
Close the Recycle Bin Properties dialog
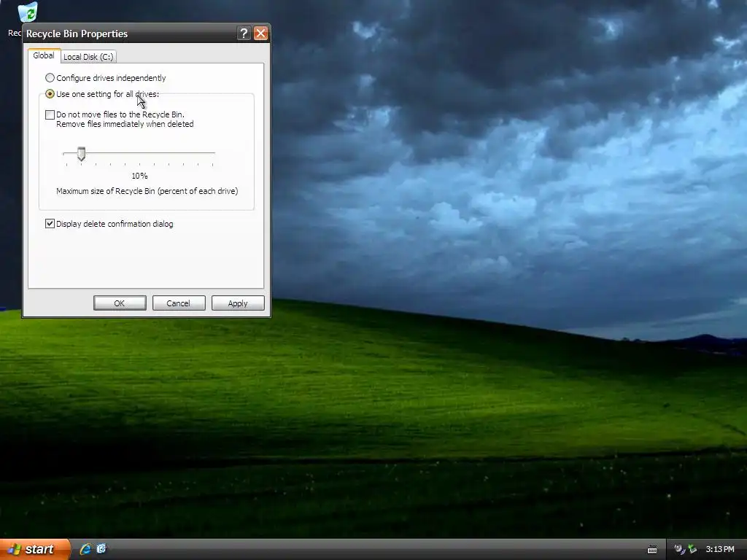coord(260,34)
